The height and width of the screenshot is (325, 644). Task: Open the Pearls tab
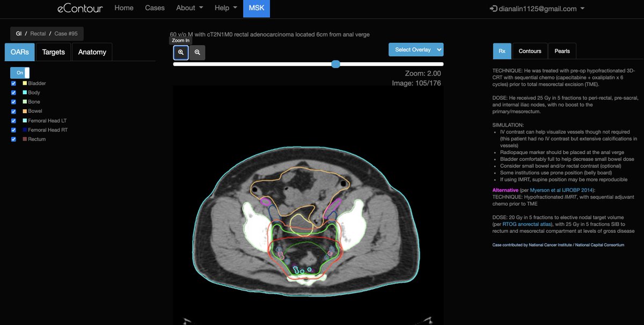(x=562, y=51)
